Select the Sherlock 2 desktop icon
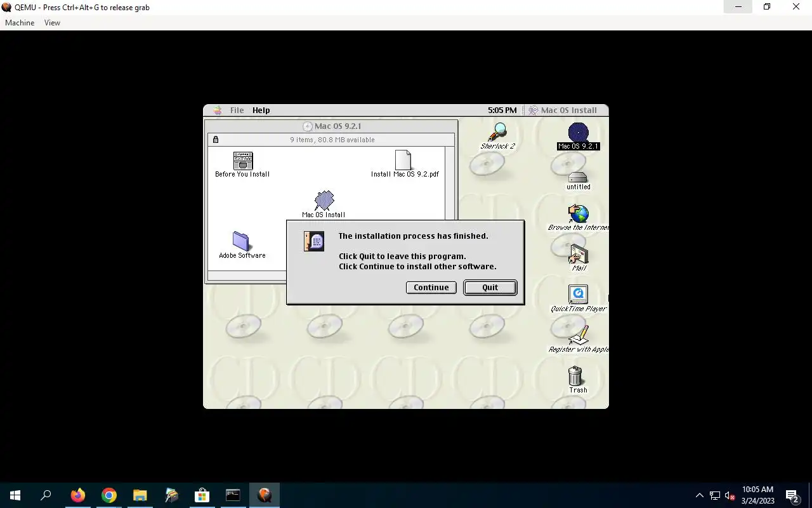This screenshot has width=812, height=508. pyautogui.click(x=498, y=133)
